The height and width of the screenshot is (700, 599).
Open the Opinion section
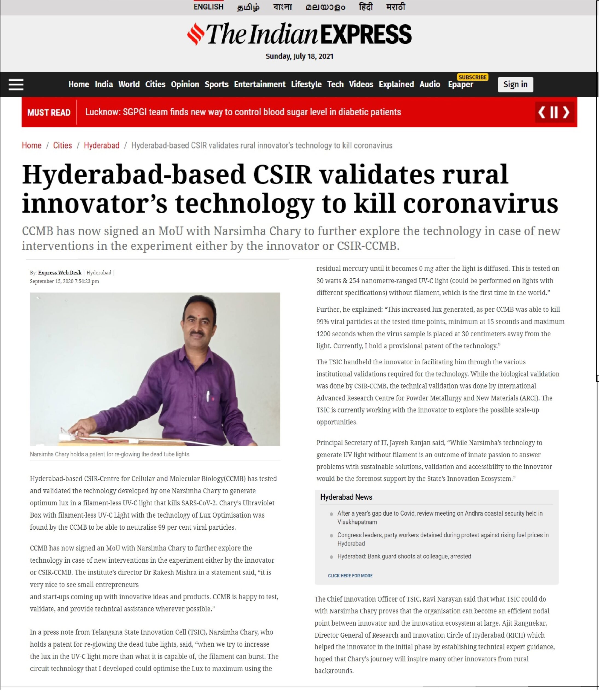(185, 84)
